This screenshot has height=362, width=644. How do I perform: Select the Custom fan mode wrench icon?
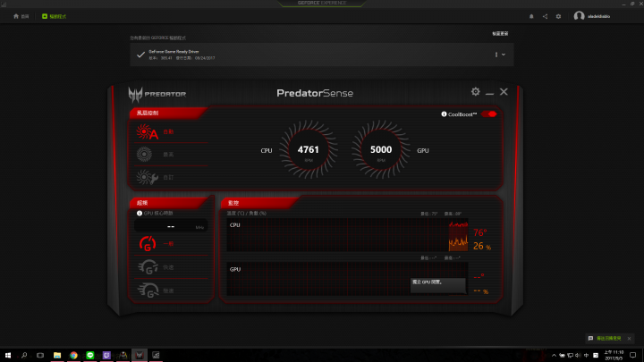pos(147,177)
